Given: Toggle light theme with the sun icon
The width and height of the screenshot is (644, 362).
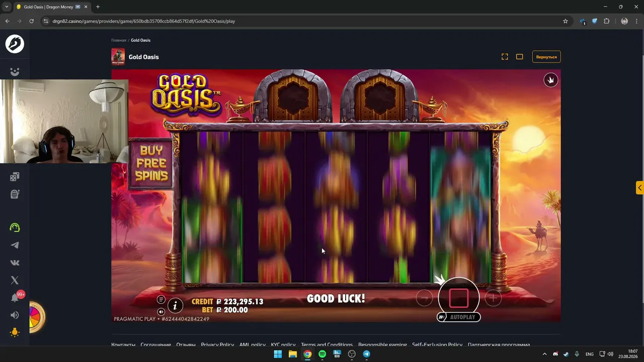Looking at the screenshot, I should tap(15, 332).
